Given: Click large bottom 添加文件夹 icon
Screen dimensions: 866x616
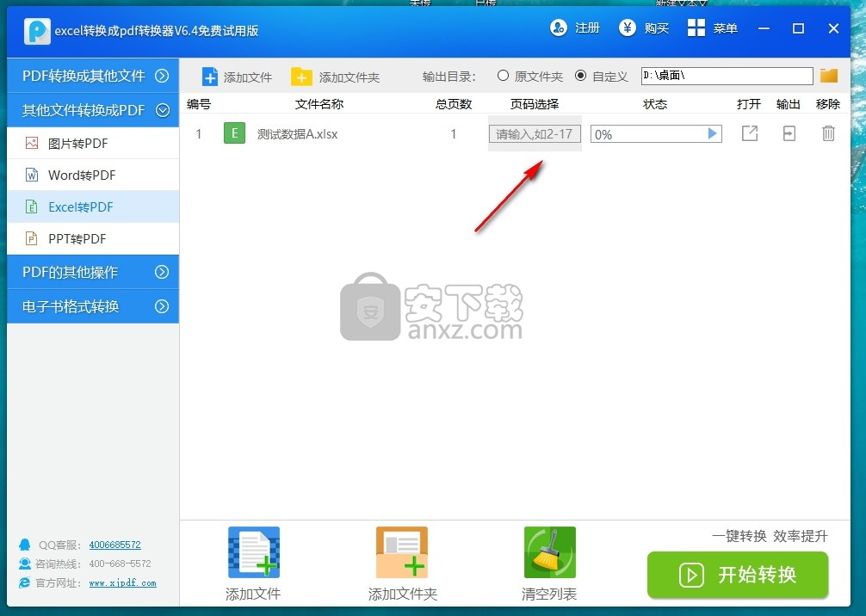Looking at the screenshot, I should pos(401,552).
